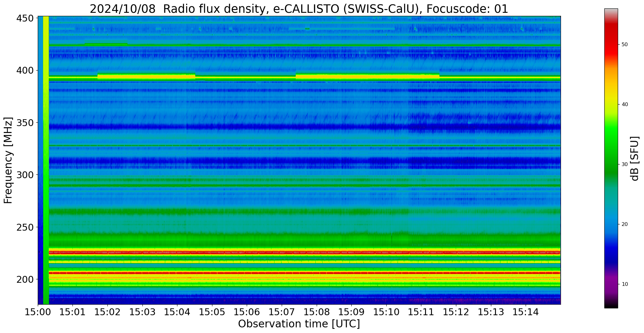Screen dimensions: 644x333
Task: Click the 'Frequency [MHz]' y-axis label
Action: coord(8,160)
